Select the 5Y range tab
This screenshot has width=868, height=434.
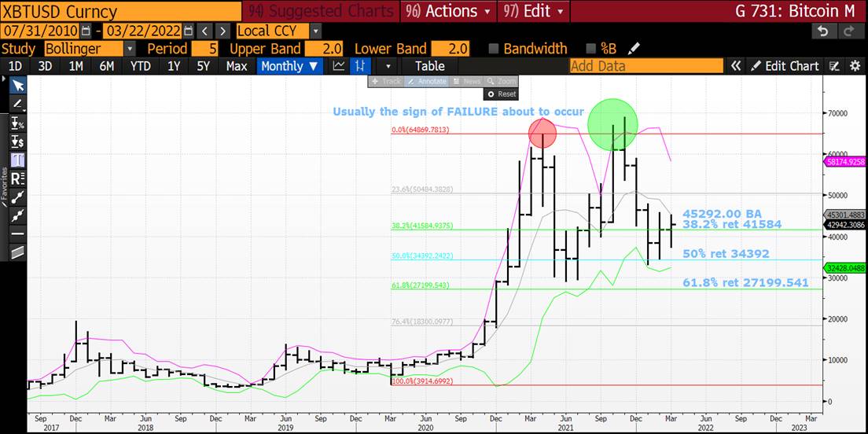(203, 66)
